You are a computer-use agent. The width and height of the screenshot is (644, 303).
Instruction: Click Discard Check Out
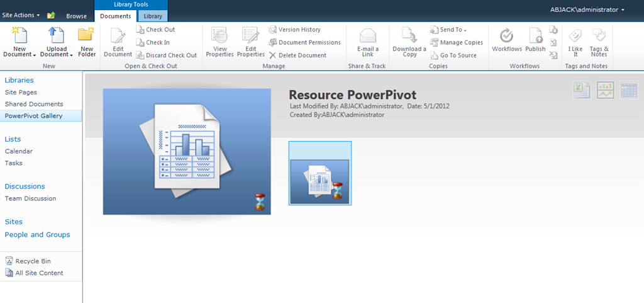pyautogui.click(x=166, y=55)
